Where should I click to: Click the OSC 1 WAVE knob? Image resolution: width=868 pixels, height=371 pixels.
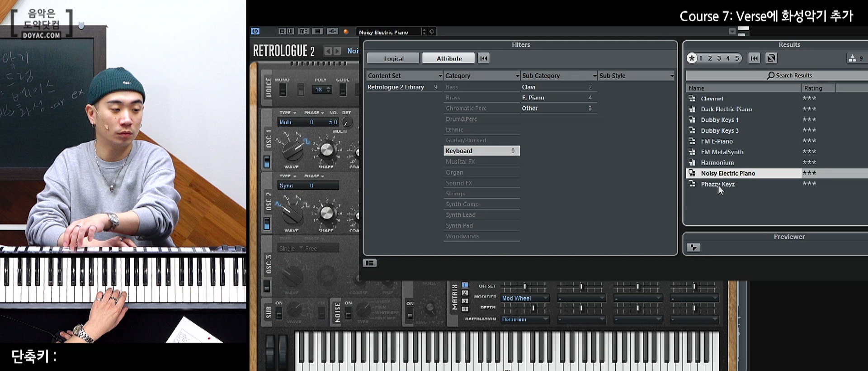[292, 150]
